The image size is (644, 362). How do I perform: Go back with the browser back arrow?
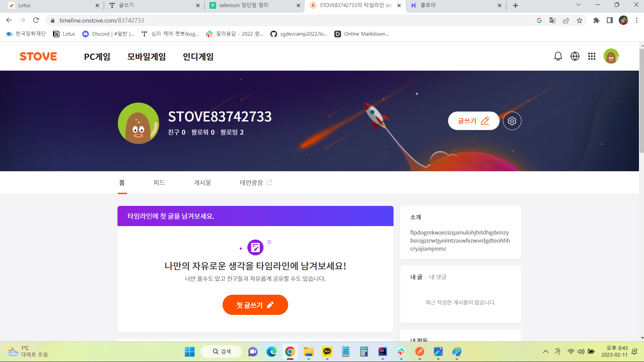tap(9, 20)
